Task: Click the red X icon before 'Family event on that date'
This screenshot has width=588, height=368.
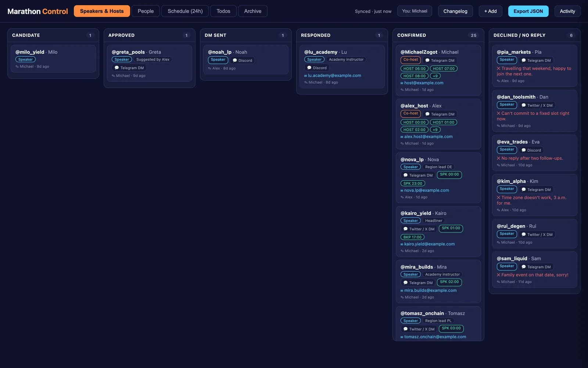Action: click(x=498, y=275)
